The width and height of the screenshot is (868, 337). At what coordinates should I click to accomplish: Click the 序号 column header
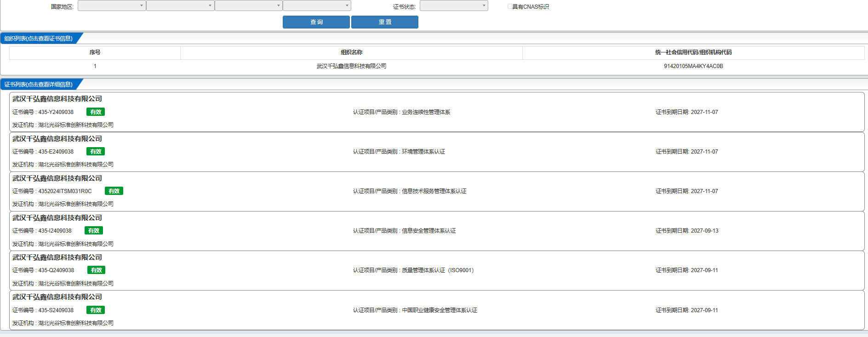[95, 52]
